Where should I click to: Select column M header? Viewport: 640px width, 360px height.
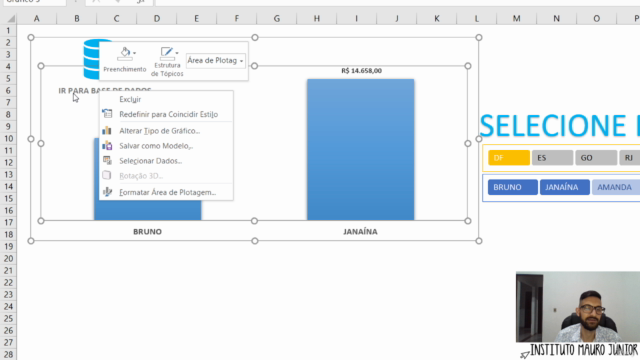coord(517,18)
